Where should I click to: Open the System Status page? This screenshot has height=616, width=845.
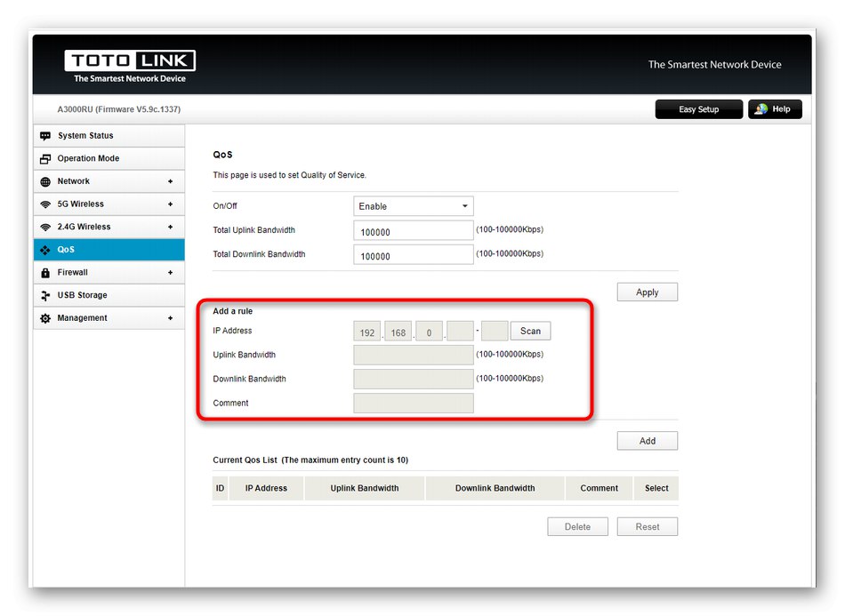pos(109,136)
